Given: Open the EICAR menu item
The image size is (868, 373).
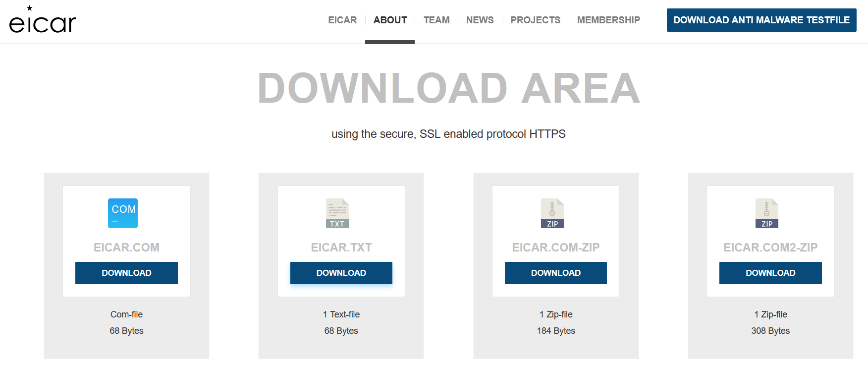Looking at the screenshot, I should click(342, 20).
